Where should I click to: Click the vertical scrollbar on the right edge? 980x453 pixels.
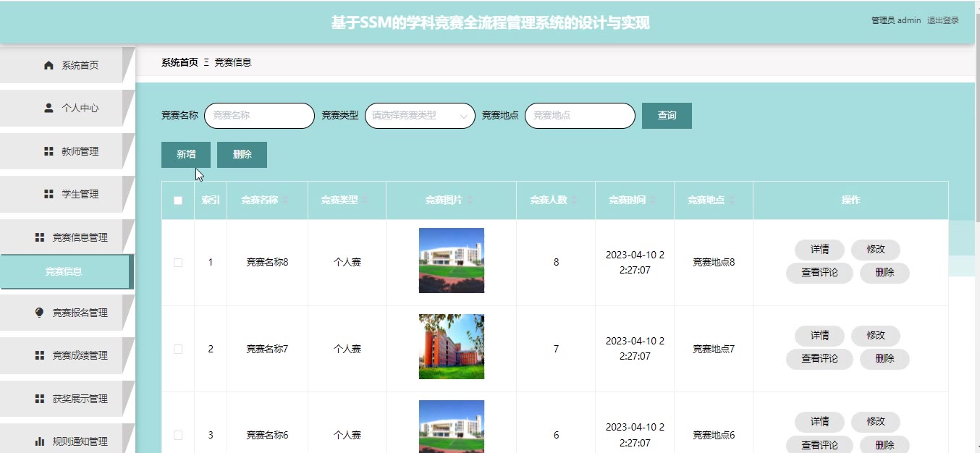[976, 217]
